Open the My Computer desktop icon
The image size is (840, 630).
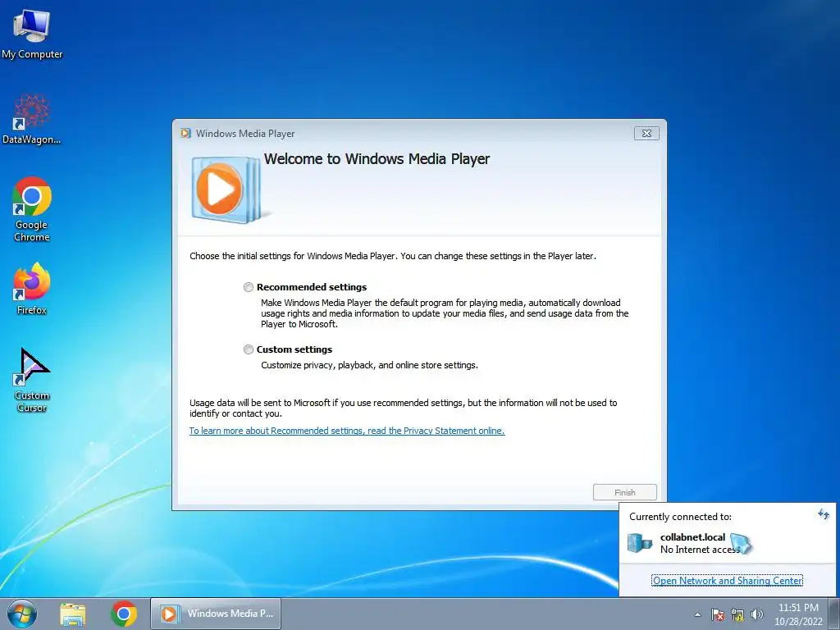(32, 33)
